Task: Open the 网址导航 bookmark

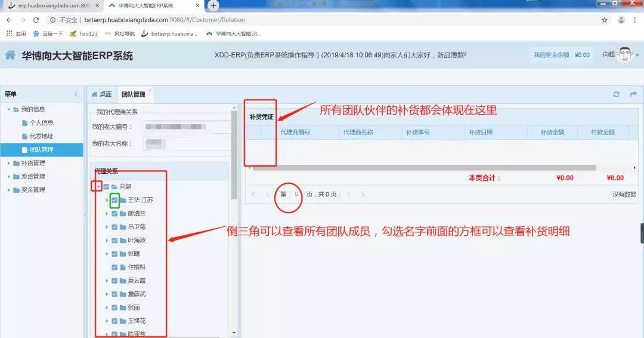Action: 119,33
